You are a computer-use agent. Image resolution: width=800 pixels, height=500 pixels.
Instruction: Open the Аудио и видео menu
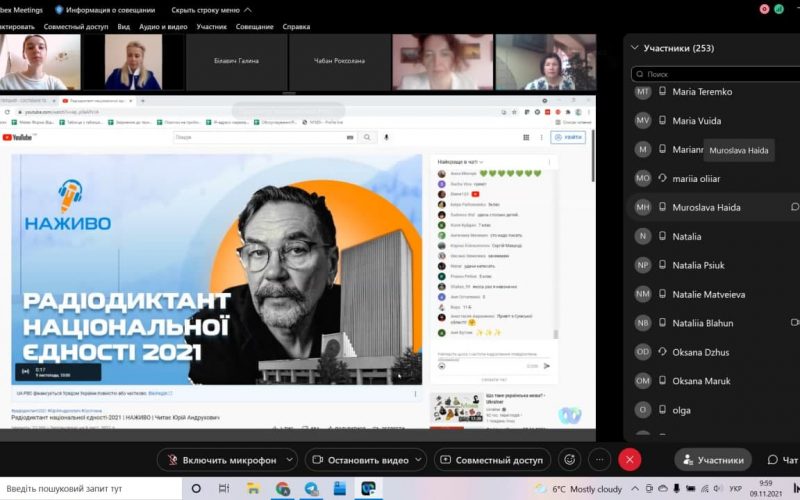(x=161, y=27)
